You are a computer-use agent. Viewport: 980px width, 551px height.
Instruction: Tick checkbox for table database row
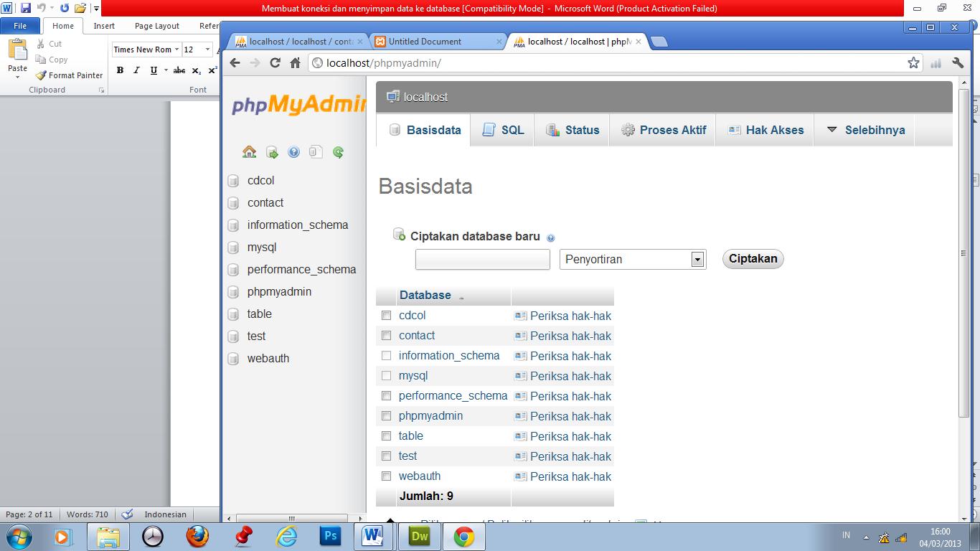(x=387, y=436)
